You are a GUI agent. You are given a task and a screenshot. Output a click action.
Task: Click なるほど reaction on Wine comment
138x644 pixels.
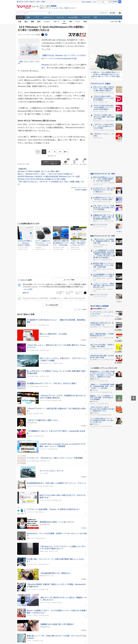tap(70, 292)
